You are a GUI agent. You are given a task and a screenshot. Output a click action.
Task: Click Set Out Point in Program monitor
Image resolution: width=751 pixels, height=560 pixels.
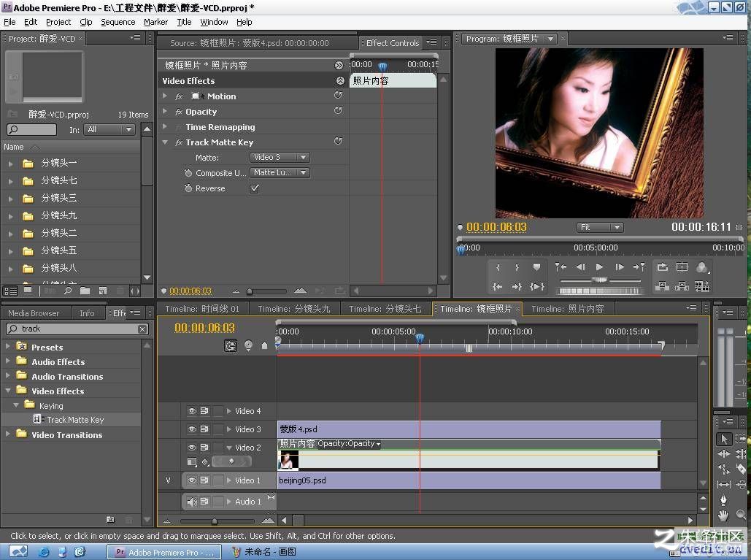click(x=517, y=267)
